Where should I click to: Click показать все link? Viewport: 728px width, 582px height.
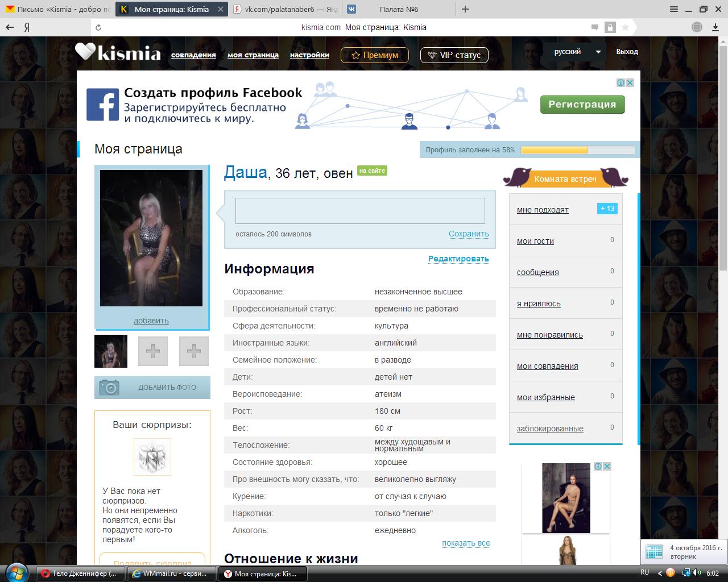[x=466, y=543]
